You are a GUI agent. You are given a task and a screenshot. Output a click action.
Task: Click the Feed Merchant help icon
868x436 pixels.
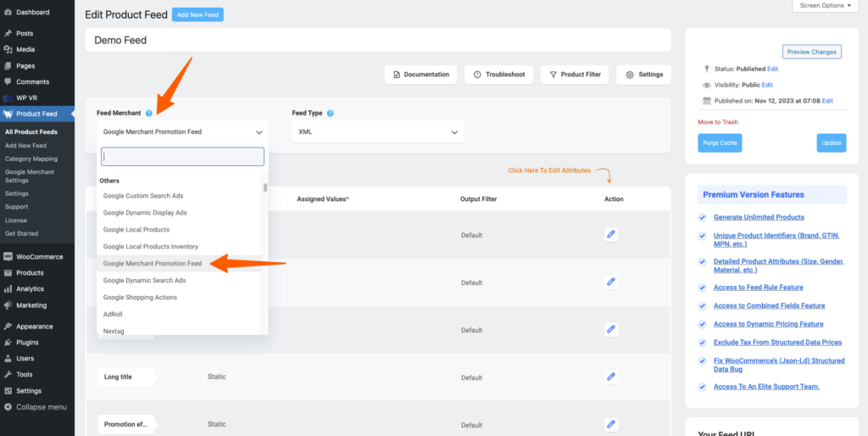148,113
